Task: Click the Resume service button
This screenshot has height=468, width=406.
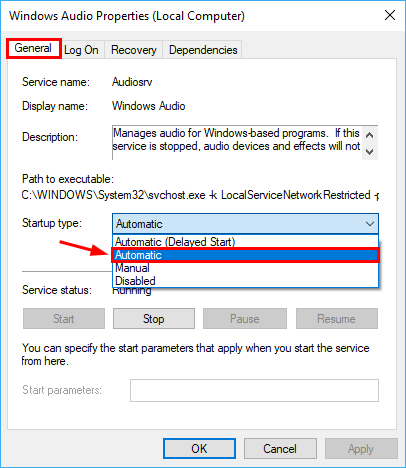Action: 337,319
